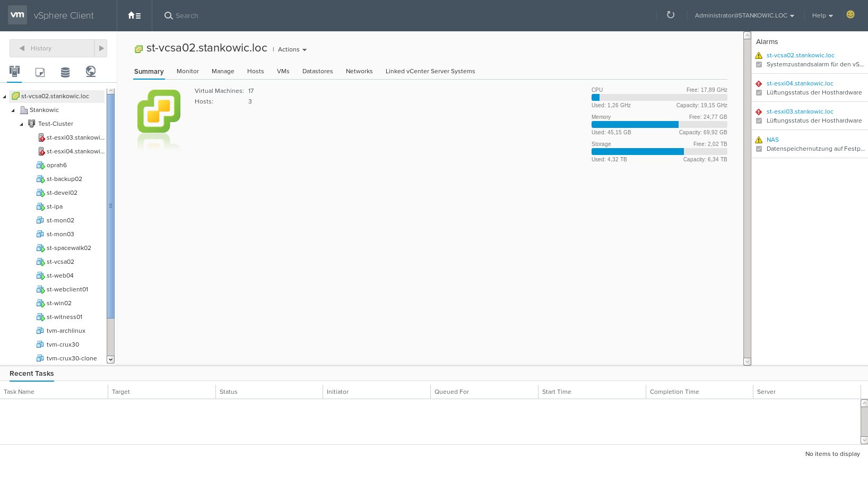Open the VMs tab
Screen dimensions: 868x483
pyautogui.click(x=283, y=71)
